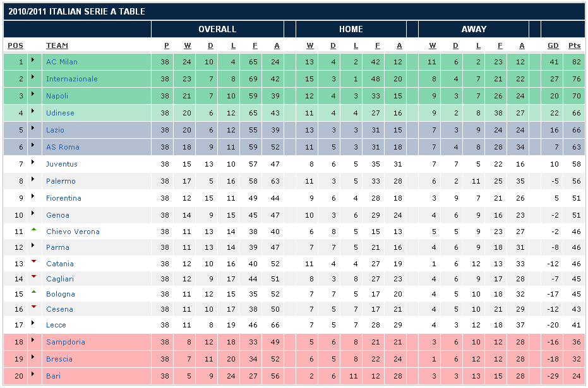Click the green up arrow beside Bologna

(x=33, y=292)
